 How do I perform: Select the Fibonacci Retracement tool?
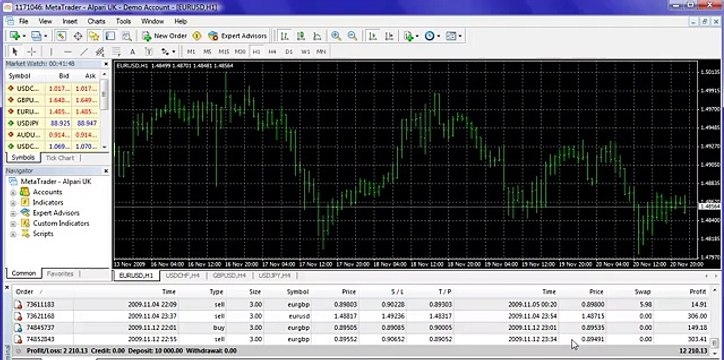point(116,51)
